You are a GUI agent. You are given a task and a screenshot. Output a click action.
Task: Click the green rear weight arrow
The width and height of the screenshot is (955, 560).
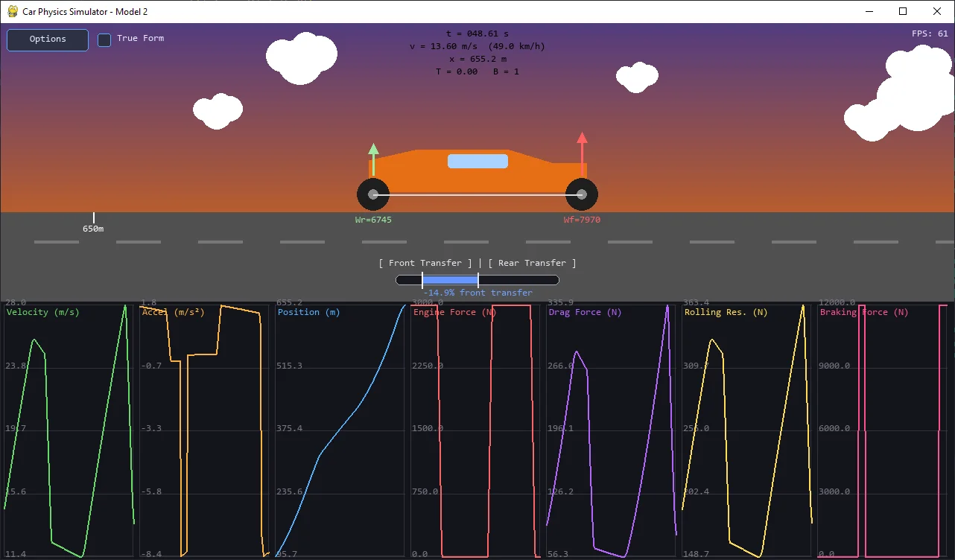(374, 159)
